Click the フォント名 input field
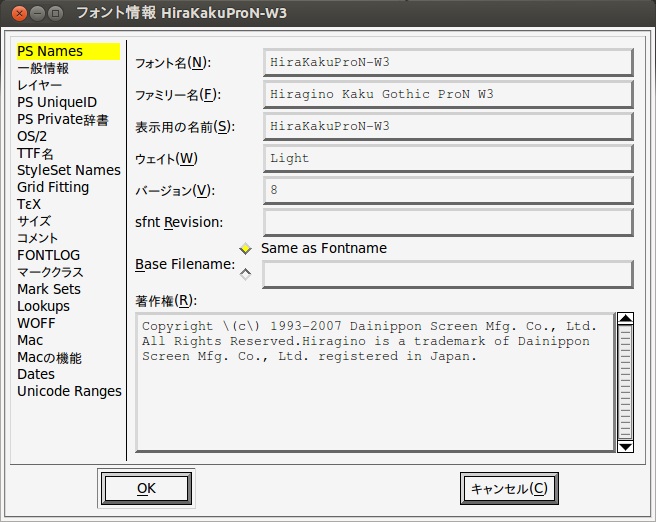656x522 pixels. (x=448, y=62)
